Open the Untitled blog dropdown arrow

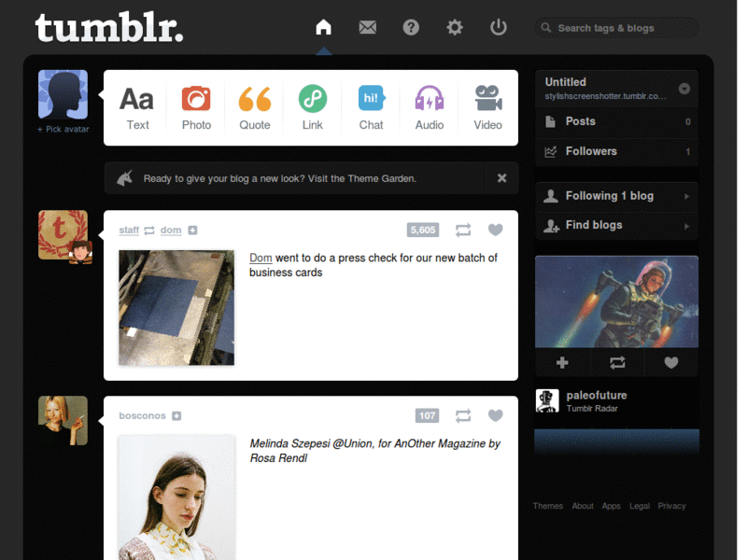point(684,89)
